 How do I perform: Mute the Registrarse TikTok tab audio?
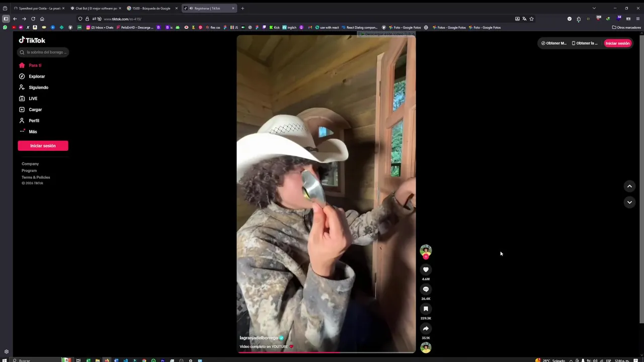coord(191,9)
